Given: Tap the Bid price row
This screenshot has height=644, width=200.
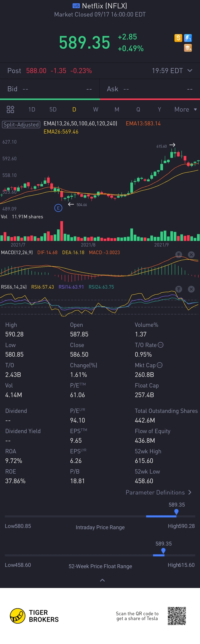Looking at the screenshot, I should tap(50, 89).
